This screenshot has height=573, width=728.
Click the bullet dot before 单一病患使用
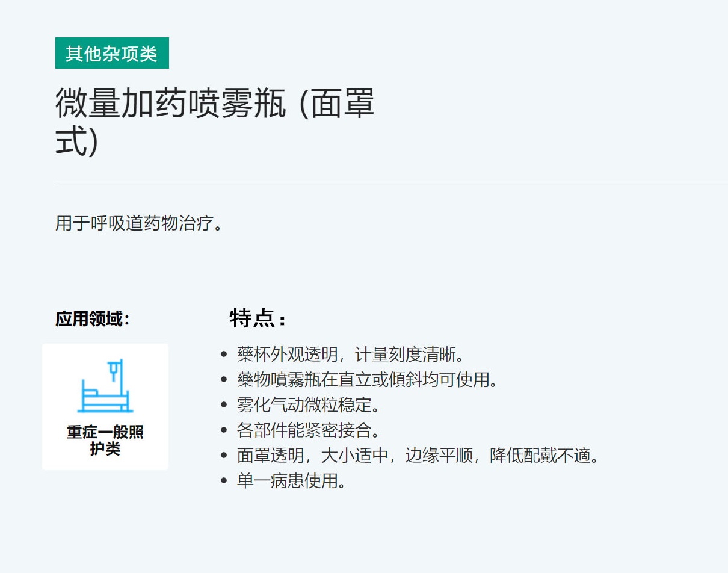pos(224,481)
